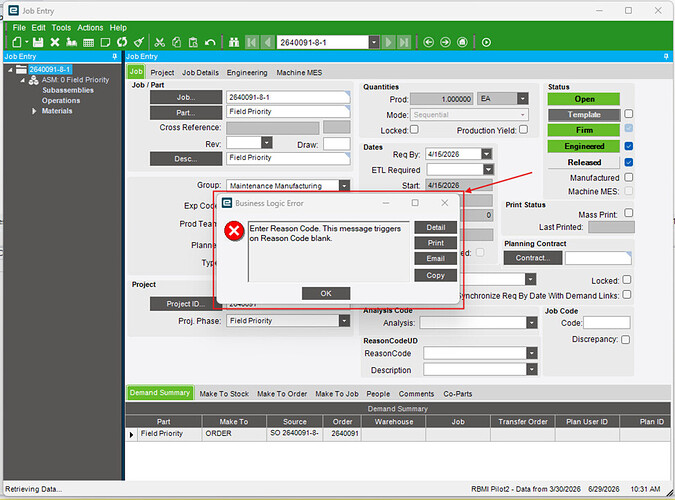Viewport: 675px width, 500px height.
Task: Open the Analysis dropdown
Action: (532, 323)
